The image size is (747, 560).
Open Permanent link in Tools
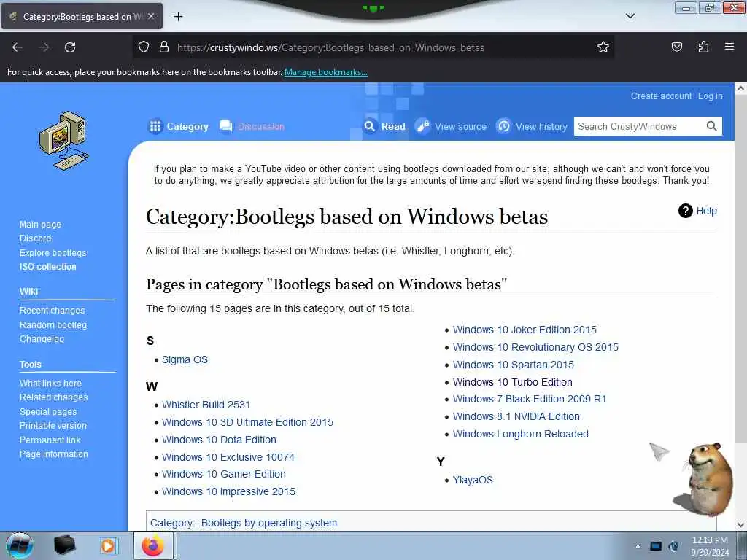point(50,440)
